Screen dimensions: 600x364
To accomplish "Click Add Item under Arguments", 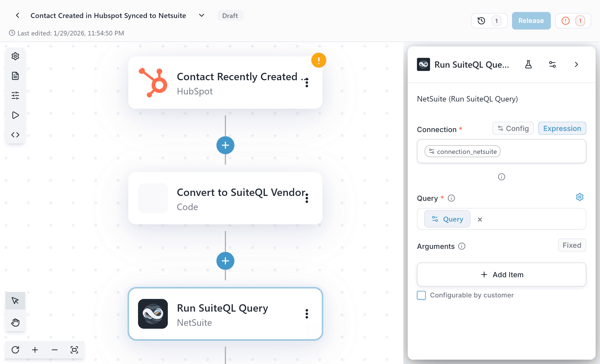I will [x=501, y=275].
